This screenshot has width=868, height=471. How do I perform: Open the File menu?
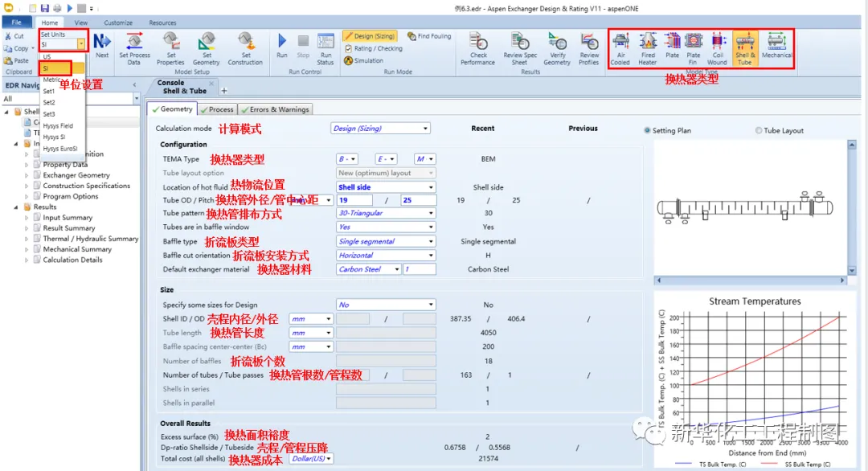point(17,23)
